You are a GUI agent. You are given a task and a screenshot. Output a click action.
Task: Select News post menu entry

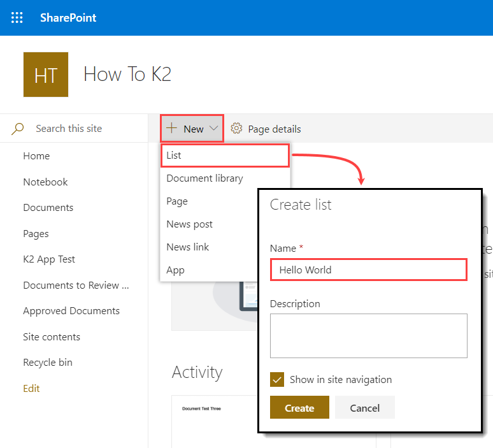click(190, 224)
